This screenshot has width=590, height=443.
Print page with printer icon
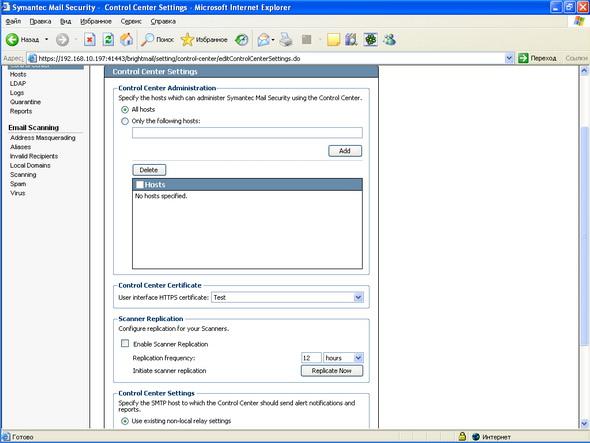286,40
